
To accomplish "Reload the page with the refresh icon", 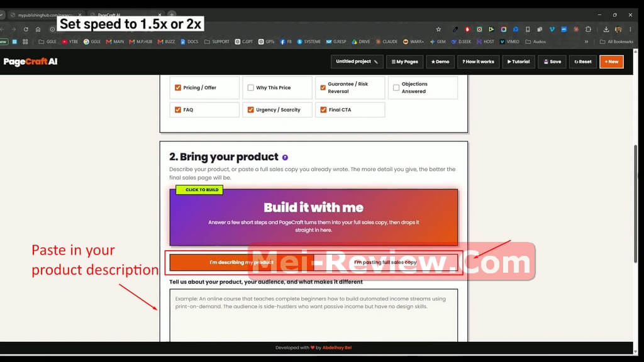I will (x=26, y=30).
